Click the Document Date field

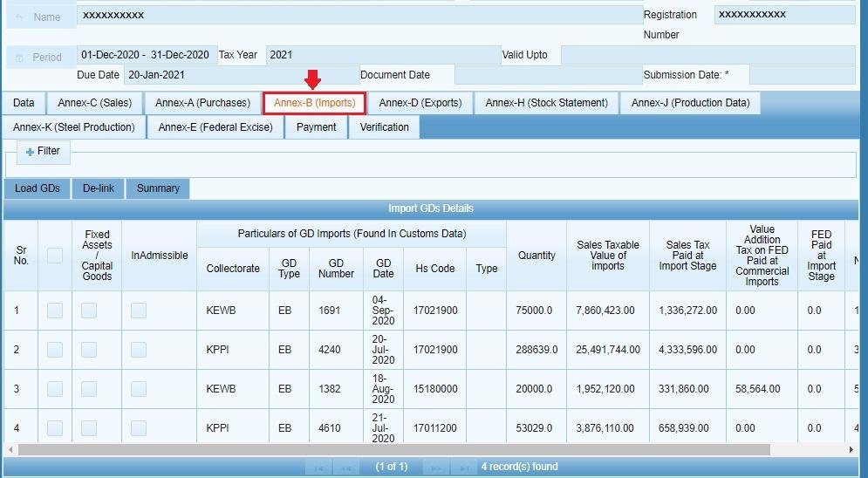pos(548,75)
